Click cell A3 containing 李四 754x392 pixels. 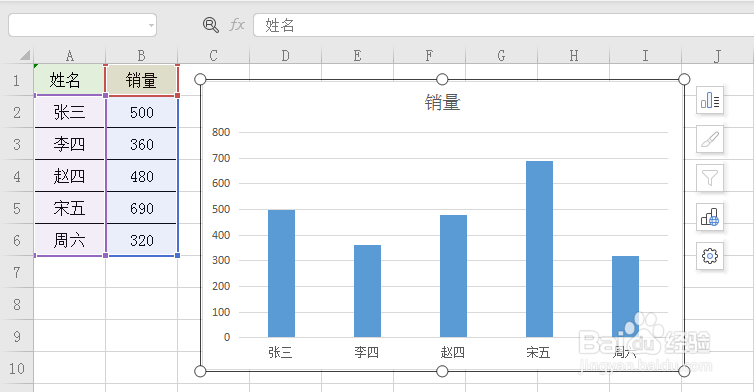(x=70, y=144)
